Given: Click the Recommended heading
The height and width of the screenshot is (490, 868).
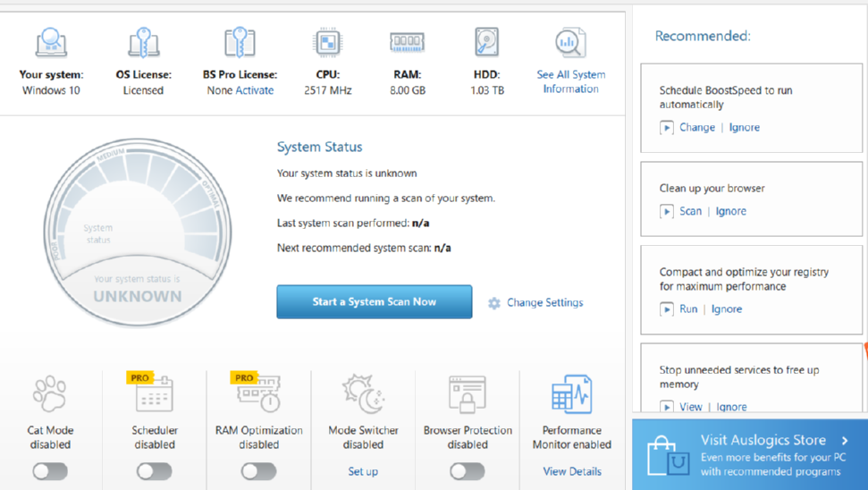Looking at the screenshot, I should click(703, 36).
